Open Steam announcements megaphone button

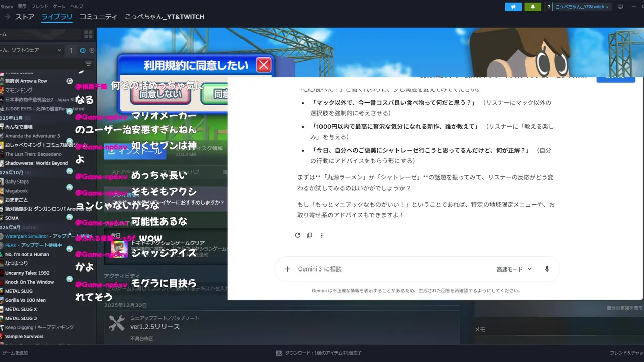[x=513, y=7]
